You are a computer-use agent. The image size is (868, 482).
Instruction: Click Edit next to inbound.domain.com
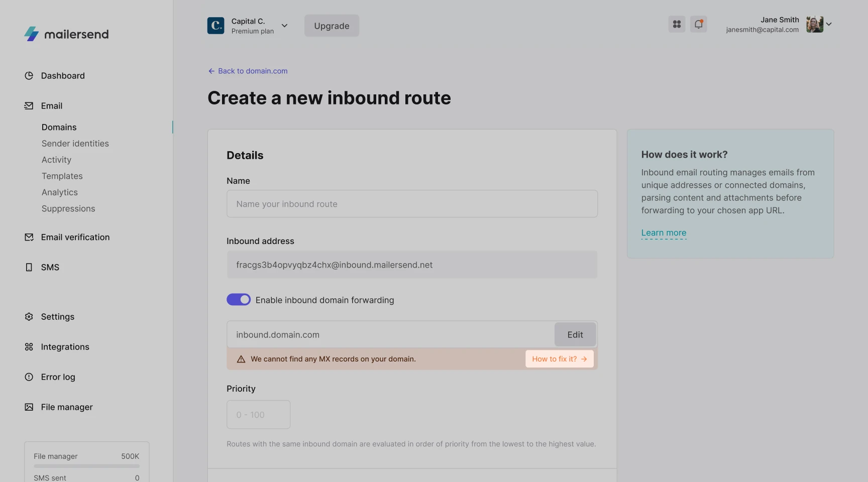(575, 335)
